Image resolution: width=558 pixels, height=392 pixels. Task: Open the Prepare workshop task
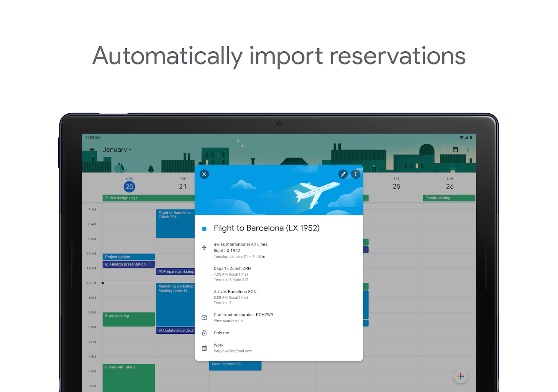coord(176,271)
